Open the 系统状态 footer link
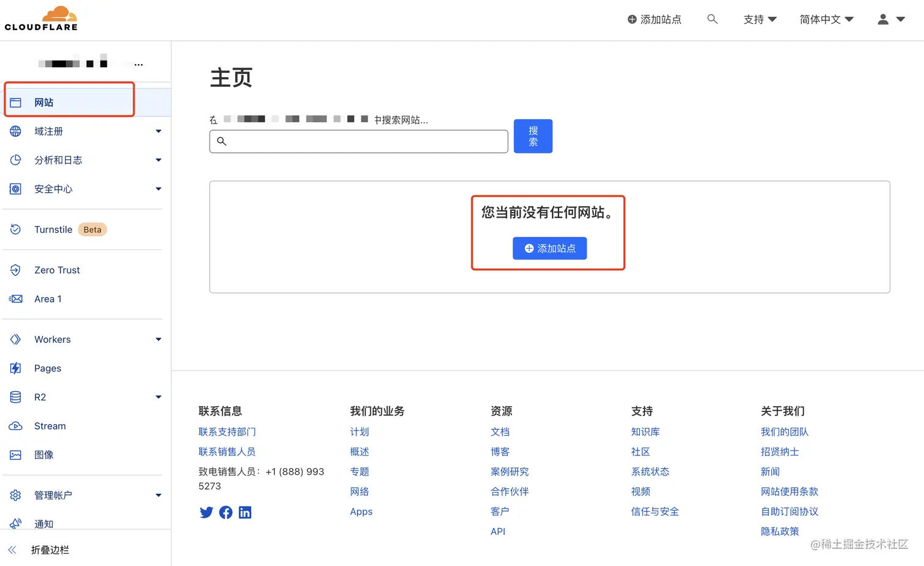This screenshot has height=566, width=924. coord(650,471)
